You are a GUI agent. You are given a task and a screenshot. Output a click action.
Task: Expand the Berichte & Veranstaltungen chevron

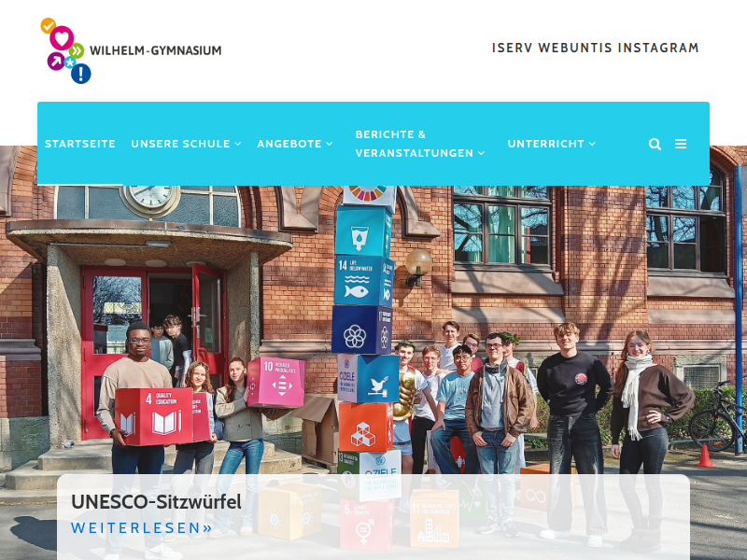[x=481, y=153]
